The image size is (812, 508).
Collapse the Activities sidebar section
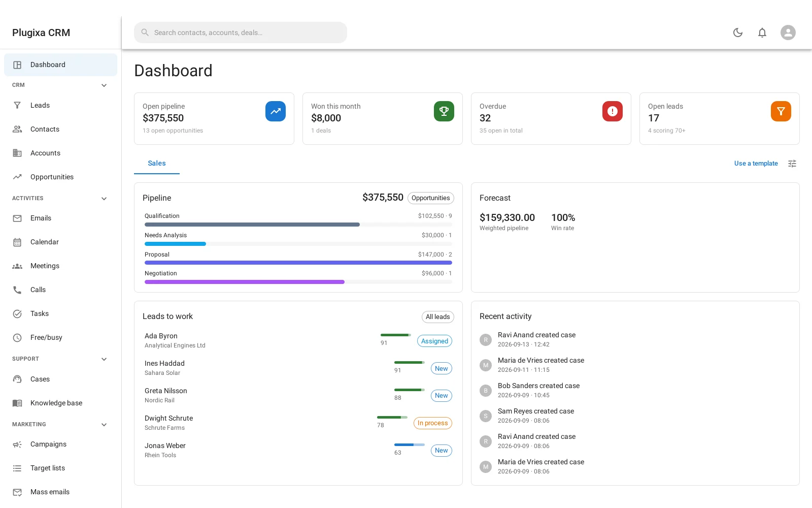(x=104, y=199)
